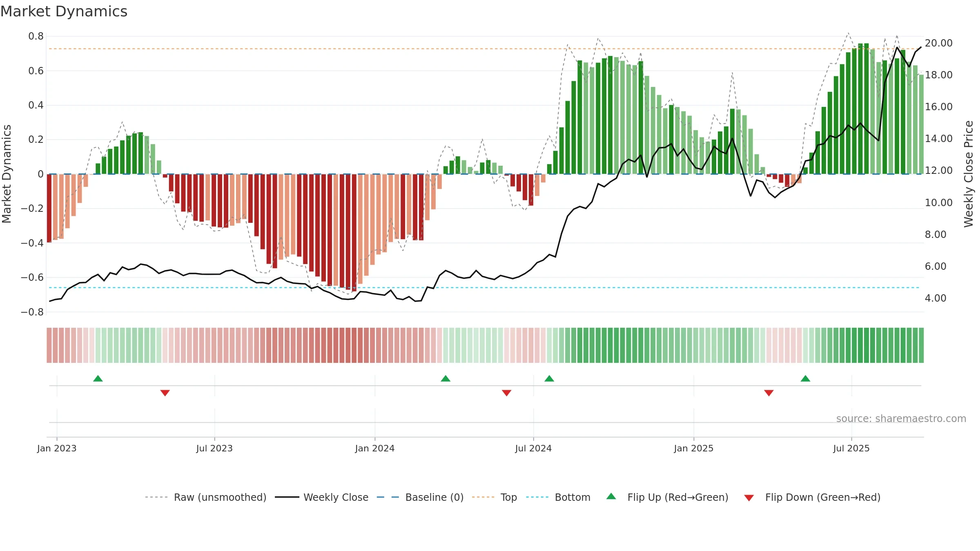Click the green Flip Up legend triangle icon
Viewport: 980px width, 551px height.
point(611,496)
